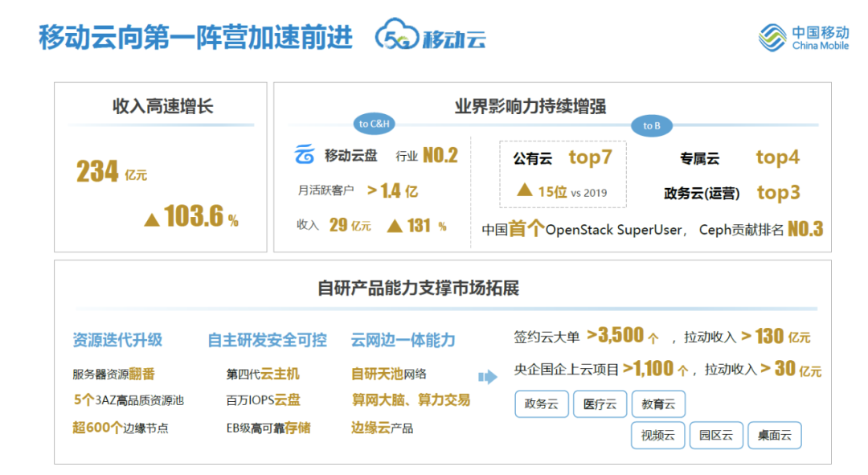
Task: Click the 百万IOPS云盘 line
Action: 263,400
